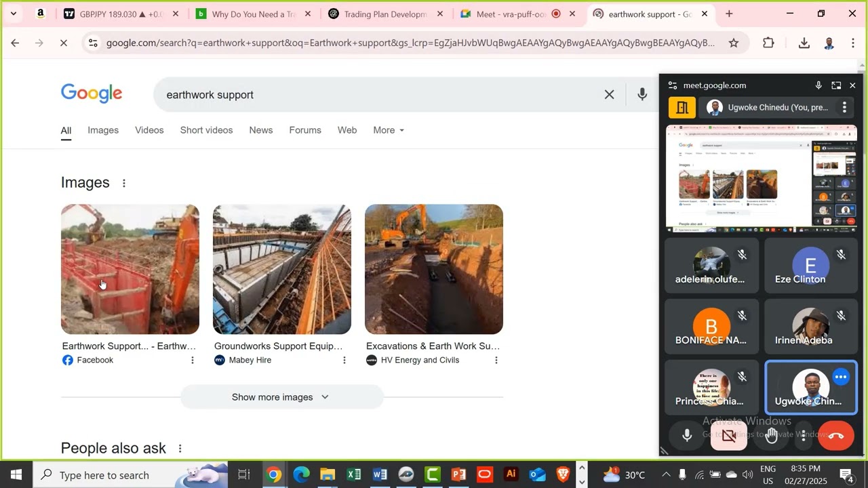
Task: Open the Groundworks Support Equipment result link
Action: 279,346
